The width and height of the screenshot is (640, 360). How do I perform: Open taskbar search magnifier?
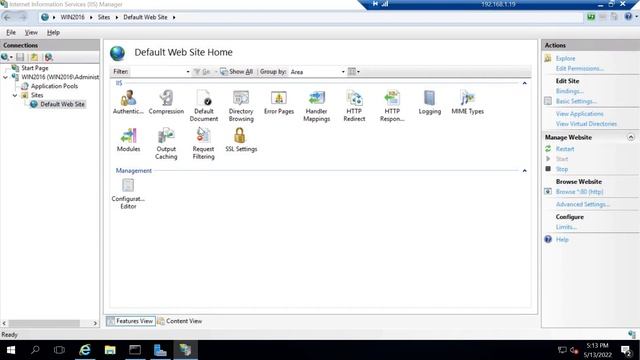click(x=35, y=350)
